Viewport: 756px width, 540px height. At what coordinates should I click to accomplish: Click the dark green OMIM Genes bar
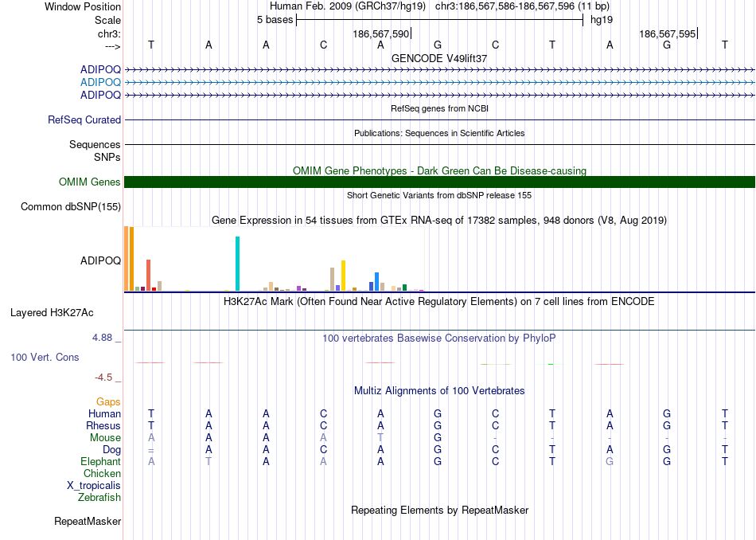tap(439, 182)
